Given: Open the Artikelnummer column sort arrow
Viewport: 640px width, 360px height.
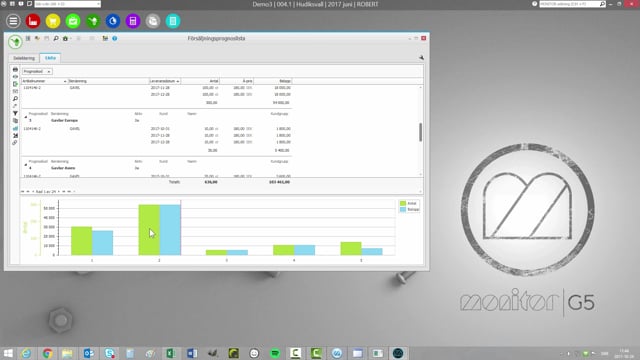Looking at the screenshot, I should click(65, 81).
